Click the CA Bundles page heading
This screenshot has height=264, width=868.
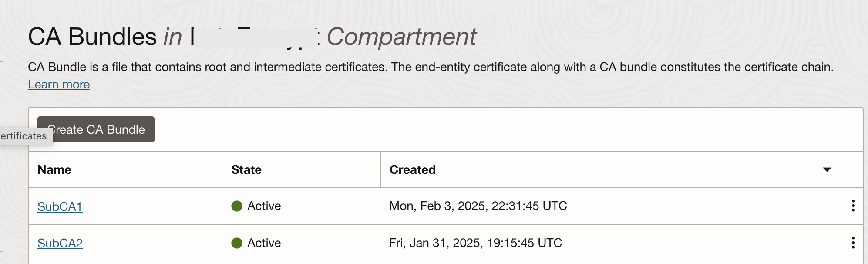[92, 37]
